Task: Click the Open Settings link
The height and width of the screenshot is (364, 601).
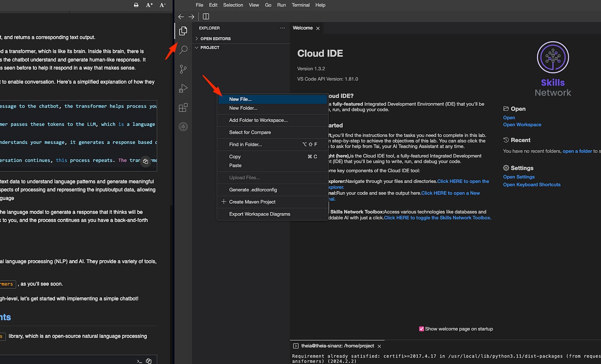Action: click(x=519, y=177)
